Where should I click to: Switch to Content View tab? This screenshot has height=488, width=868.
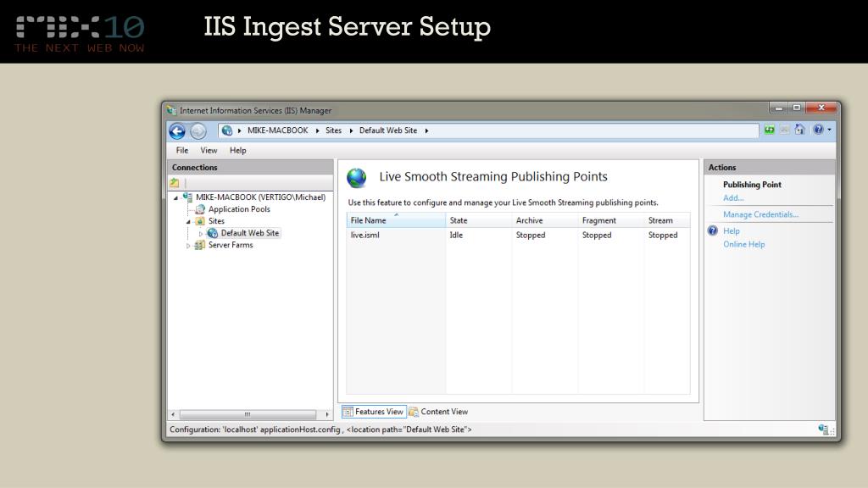(x=438, y=412)
